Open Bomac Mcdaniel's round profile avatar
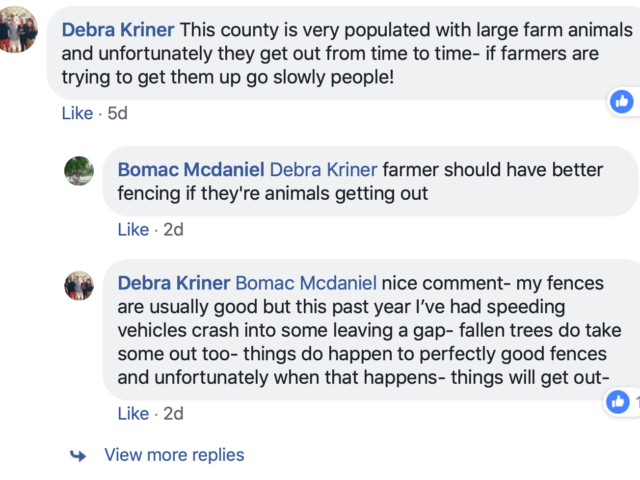This screenshot has height=480, width=640. pos(79,171)
